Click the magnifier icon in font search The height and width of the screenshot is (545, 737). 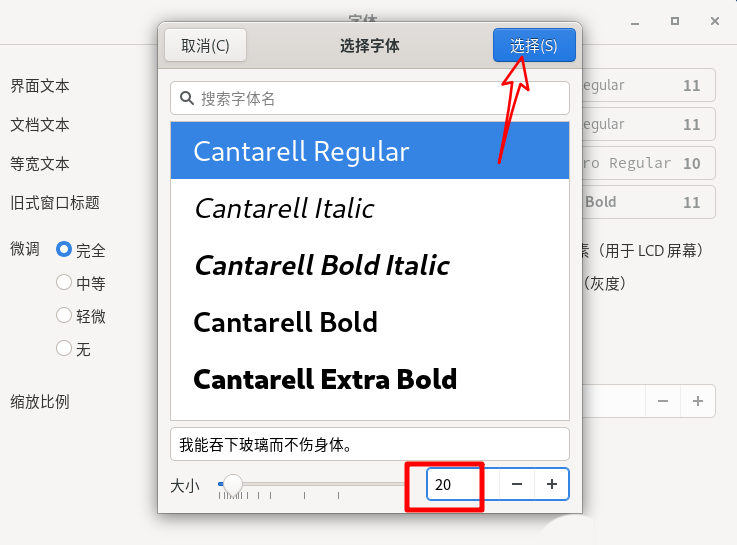(x=187, y=99)
